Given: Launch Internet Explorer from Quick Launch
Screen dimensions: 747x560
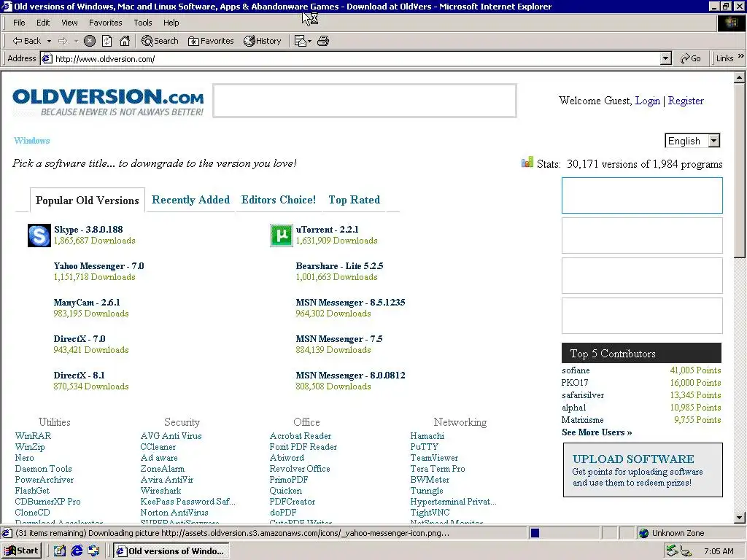Looking at the screenshot, I should 77,551.
